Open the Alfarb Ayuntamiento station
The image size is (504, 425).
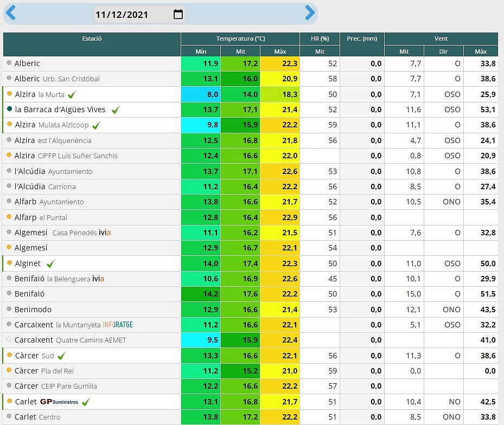(x=49, y=202)
